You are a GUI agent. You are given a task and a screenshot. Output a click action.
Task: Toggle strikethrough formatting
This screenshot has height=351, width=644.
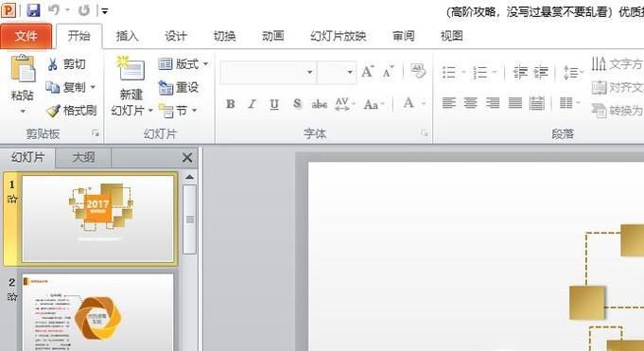coord(319,104)
